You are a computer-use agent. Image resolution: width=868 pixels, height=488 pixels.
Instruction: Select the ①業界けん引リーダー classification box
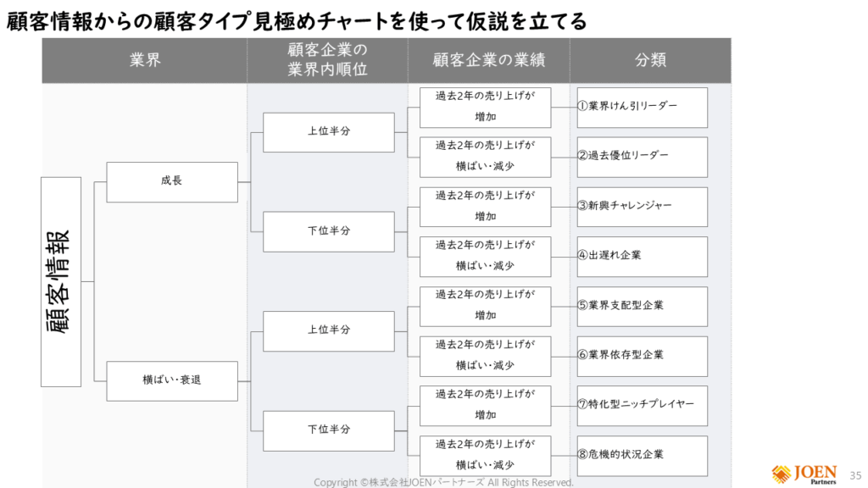coord(642,107)
